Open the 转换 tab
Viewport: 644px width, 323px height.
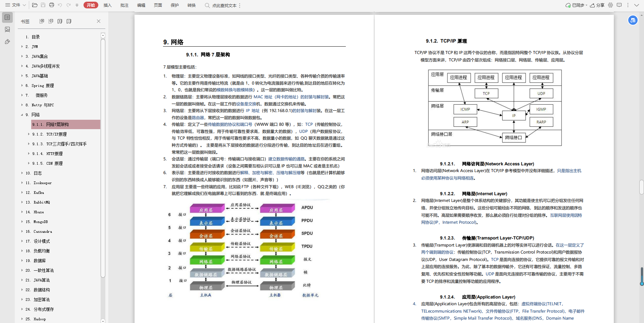click(x=192, y=5)
